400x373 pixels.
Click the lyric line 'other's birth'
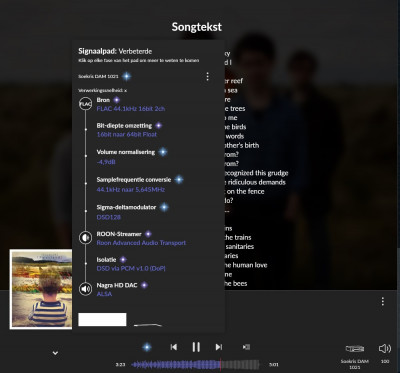click(242, 145)
